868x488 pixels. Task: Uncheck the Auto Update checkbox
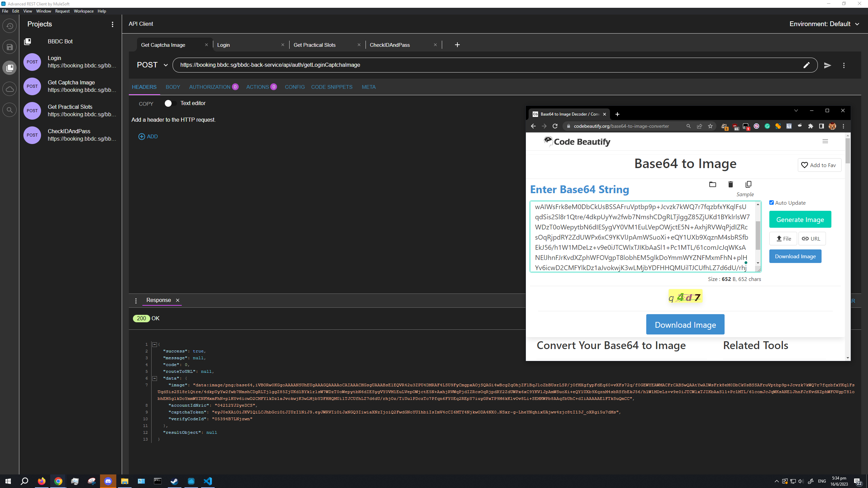[771, 203]
